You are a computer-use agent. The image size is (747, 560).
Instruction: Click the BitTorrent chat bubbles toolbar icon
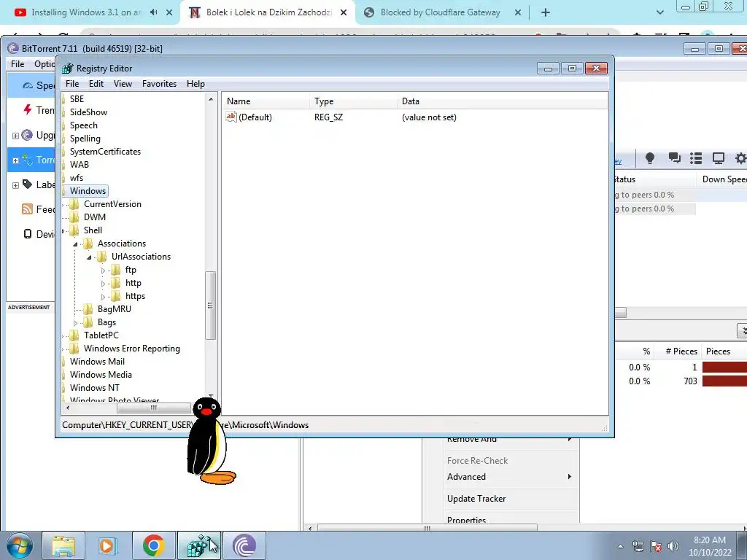(x=674, y=158)
